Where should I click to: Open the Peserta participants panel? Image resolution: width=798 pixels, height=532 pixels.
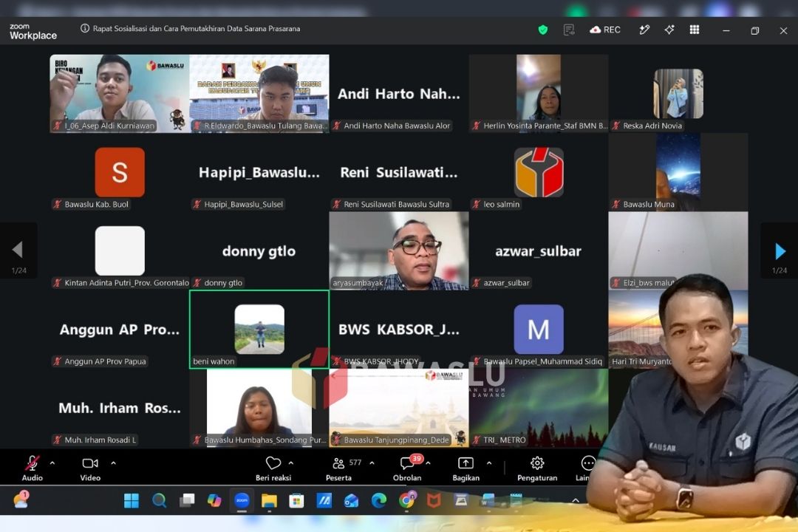coord(338,469)
